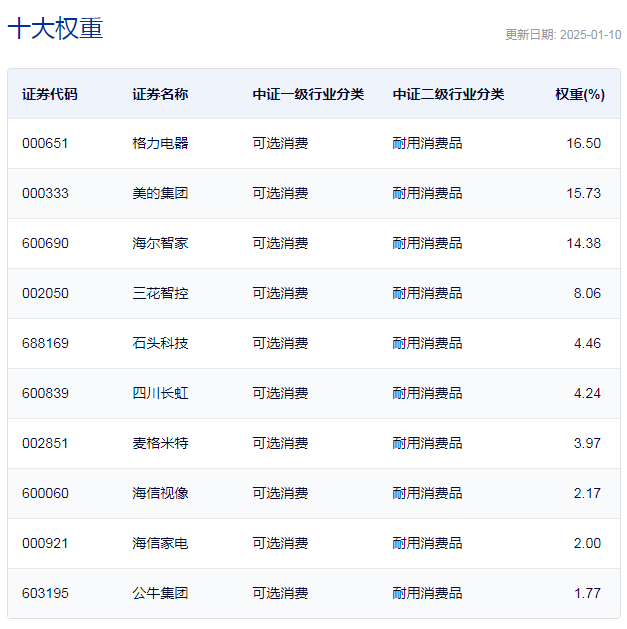Click 耐用消费品 in the 海信家电 row

click(427, 543)
